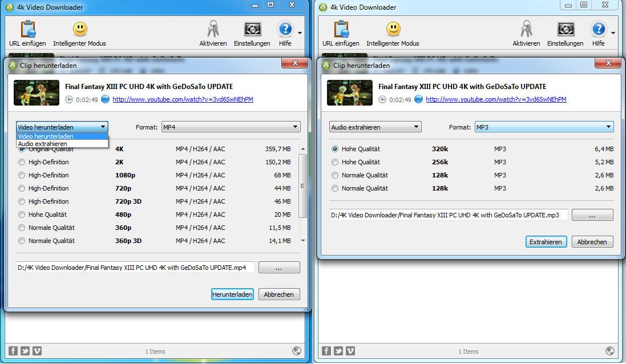
Task: Open YouTube link in right dialog
Action: tap(496, 99)
